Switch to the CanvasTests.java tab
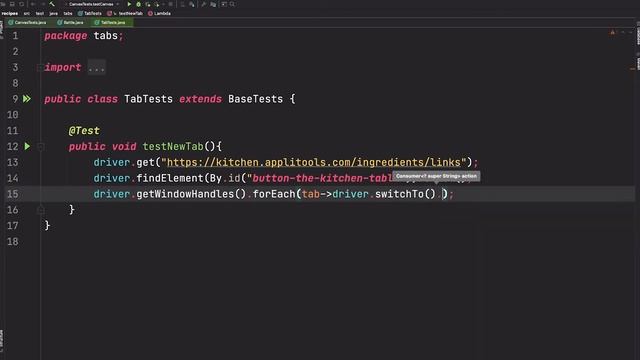This screenshot has height=360, width=640. click(28, 22)
